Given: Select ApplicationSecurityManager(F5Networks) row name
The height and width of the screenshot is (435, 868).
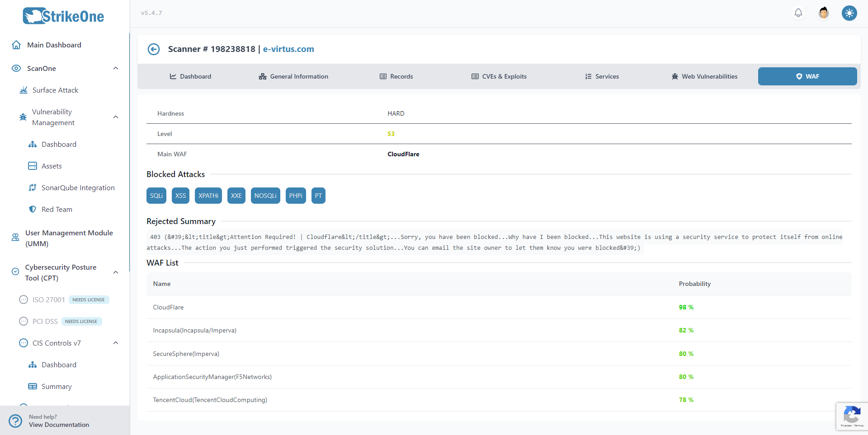Looking at the screenshot, I should [212, 377].
